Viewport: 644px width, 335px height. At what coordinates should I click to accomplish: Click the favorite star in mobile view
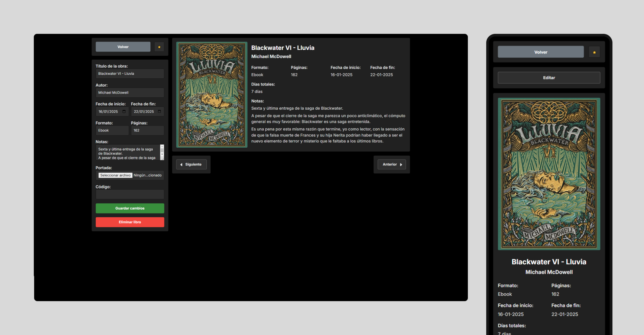click(594, 52)
